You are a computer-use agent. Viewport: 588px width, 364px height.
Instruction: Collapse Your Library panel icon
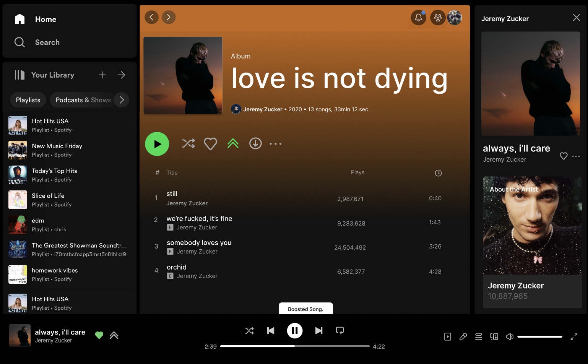(x=19, y=75)
